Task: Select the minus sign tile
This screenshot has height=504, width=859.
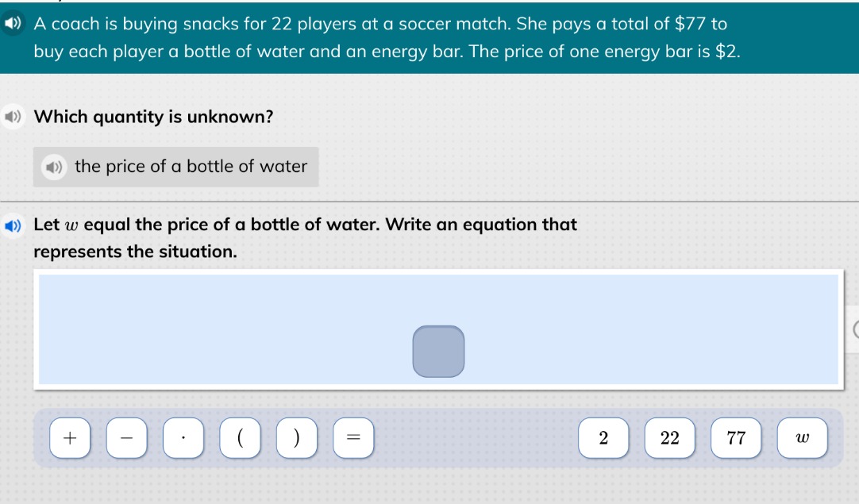Action: click(x=126, y=437)
